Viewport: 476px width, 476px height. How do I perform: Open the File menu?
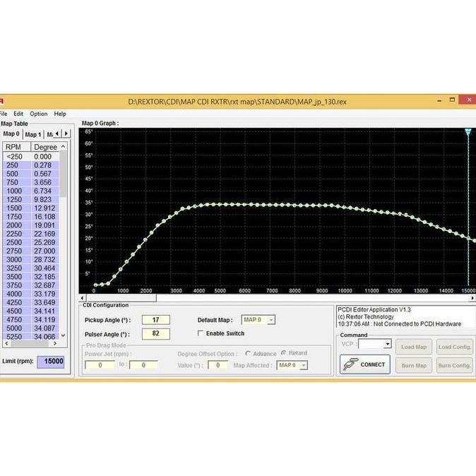coord(4,114)
